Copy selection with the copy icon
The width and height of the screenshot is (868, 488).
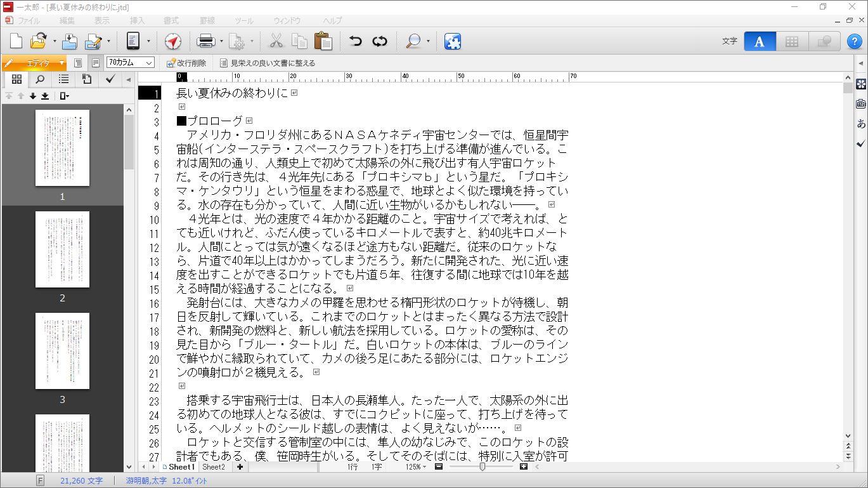299,41
